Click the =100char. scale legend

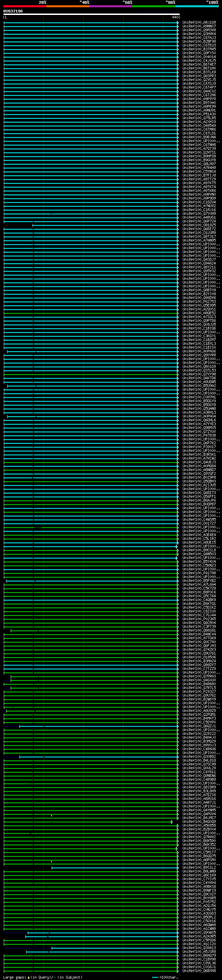click(x=165, y=977)
